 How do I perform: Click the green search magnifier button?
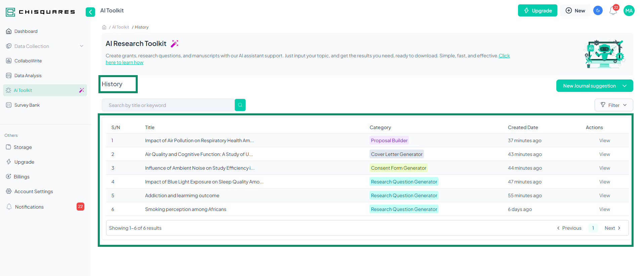point(240,105)
